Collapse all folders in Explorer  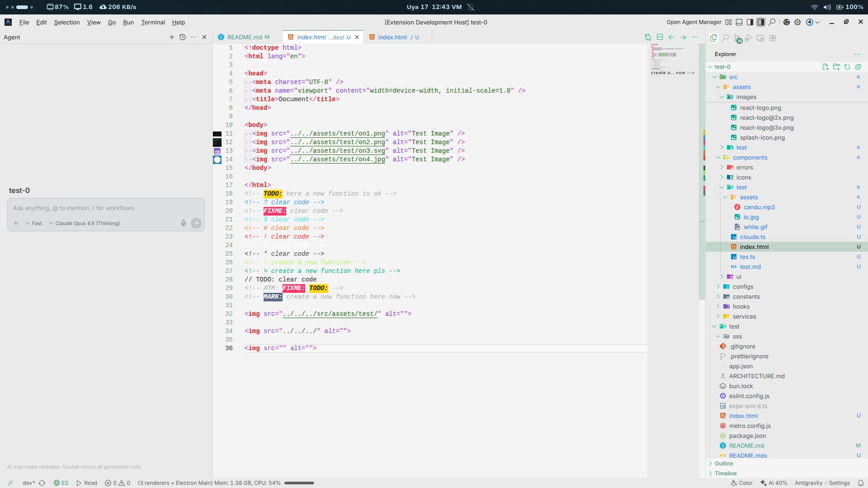click(x=858, y=67)
